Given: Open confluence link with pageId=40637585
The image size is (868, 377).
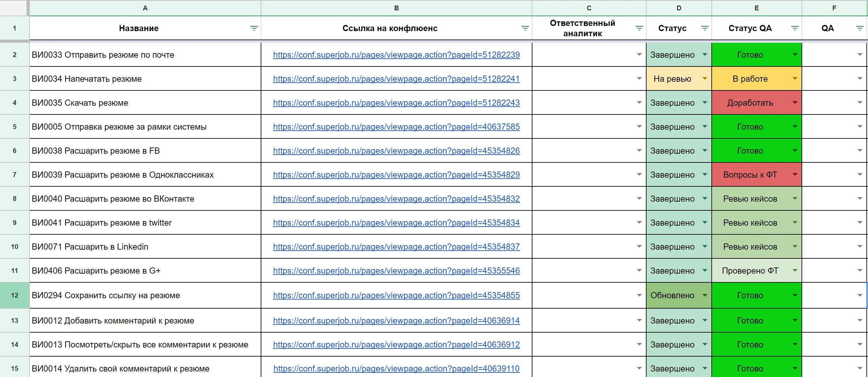Looking at the screenshot, I should click(x=396, y=127).
